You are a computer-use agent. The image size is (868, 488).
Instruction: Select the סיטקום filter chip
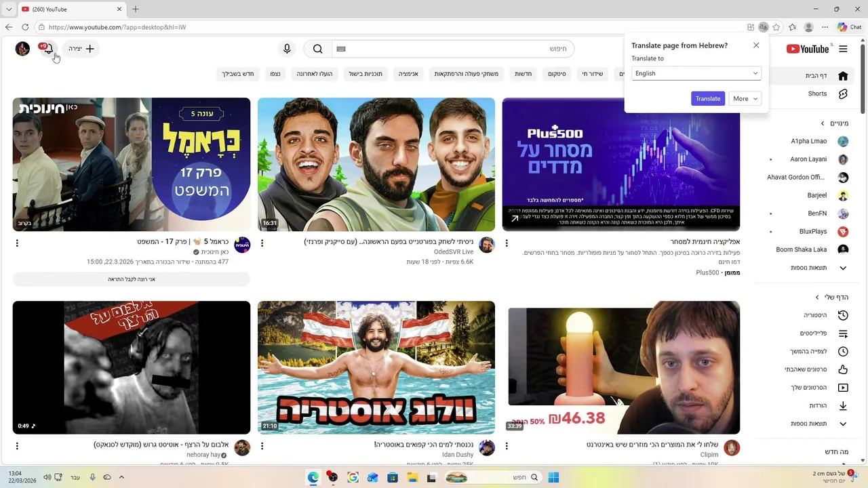[557, 73]
